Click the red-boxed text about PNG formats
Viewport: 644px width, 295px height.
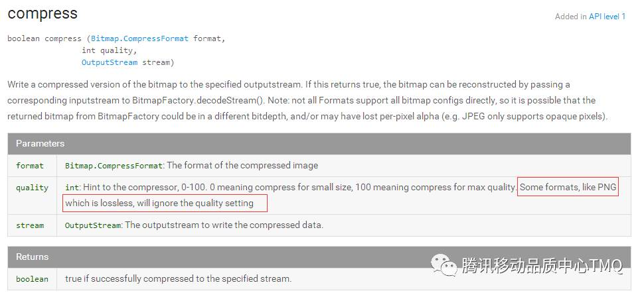click(x=568, y=188)
